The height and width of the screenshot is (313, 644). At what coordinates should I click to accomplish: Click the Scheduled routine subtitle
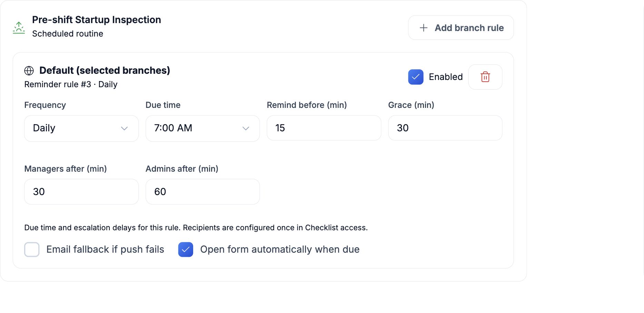(68, 34)
